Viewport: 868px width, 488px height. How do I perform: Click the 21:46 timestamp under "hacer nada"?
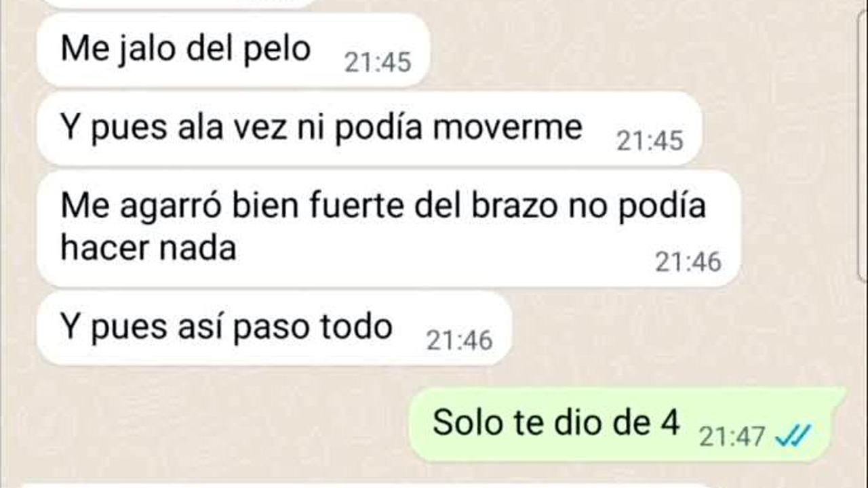click(688, 262)
